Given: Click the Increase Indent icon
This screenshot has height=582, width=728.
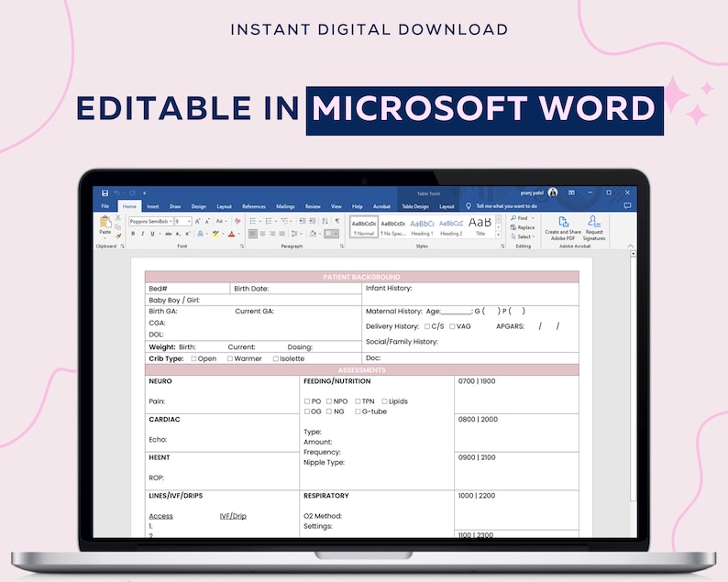Looking at the screenshot, I should click(x=312, y=221).
